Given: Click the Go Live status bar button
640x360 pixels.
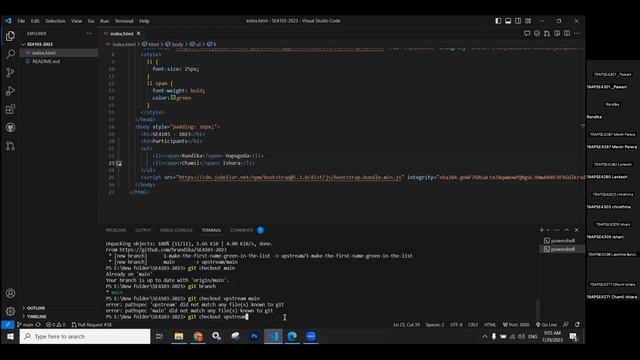Looking at the screenshot, I should pos(546,325).
